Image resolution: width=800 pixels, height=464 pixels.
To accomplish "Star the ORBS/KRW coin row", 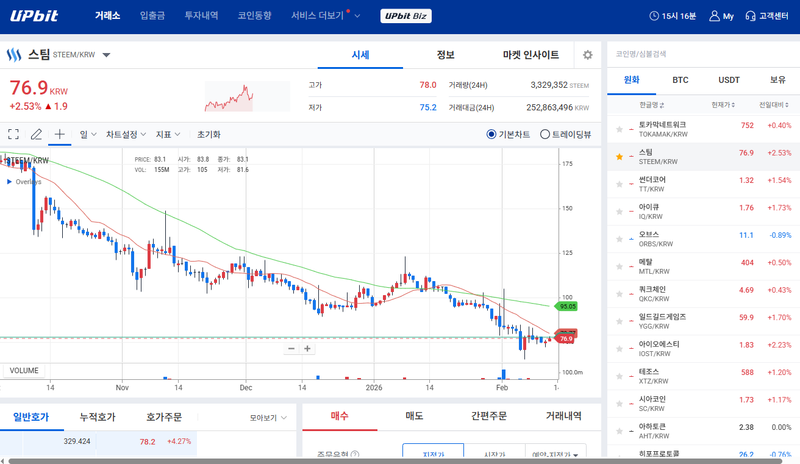I will point(620,239).
